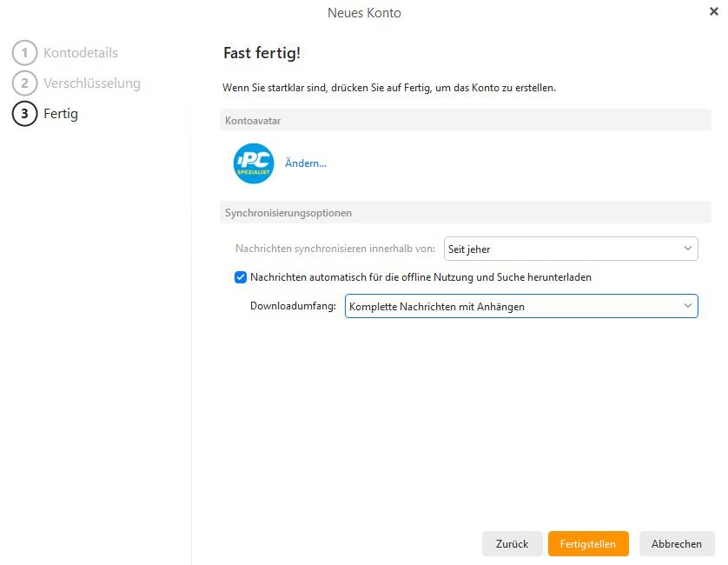The height and width of the screenshot is (565, 728).
Task: Open the "Ändern..." link beside the avatar
Action: (x=305, y=163)
